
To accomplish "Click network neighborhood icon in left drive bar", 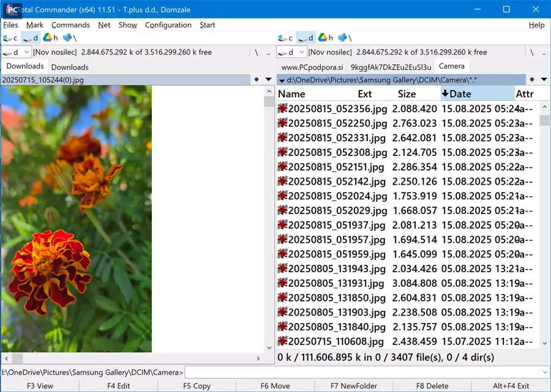I will (69, 38).
